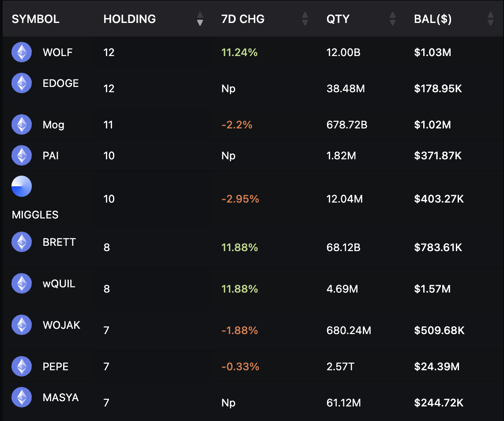This screenshot has width=504, height=421.
Task: Click the $371.87K balance for PAI
Action: [x=438, y=155]
